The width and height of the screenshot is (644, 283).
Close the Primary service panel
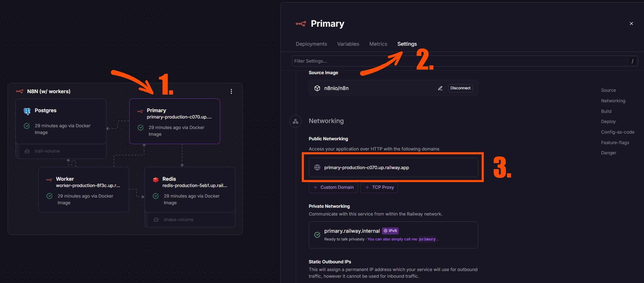tap(631, 24)
